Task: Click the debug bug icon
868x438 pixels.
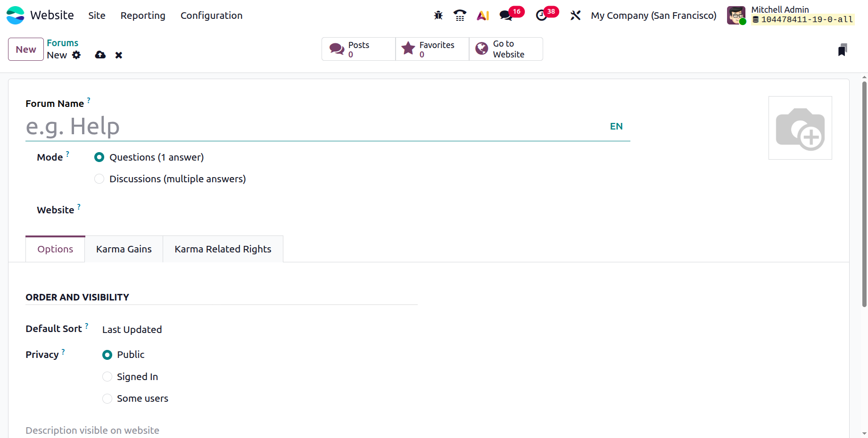Action: point(438,16)
